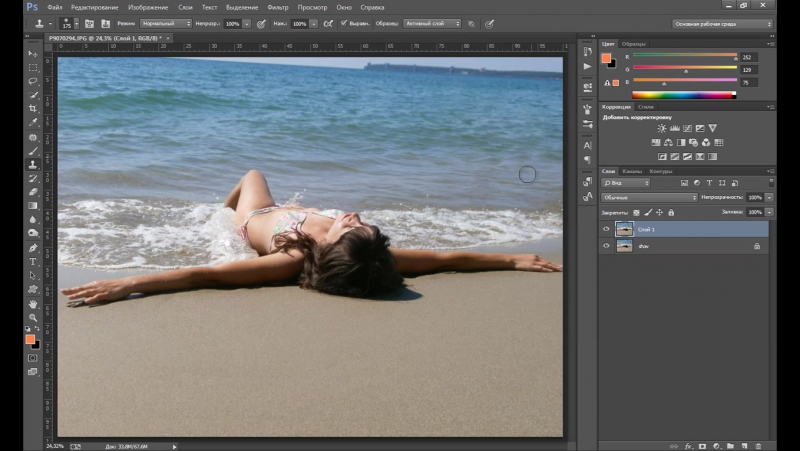Viewport: 800px width, 451px height.
Task: Select the Zoom tool in toolbox
Action: [33, 317]
